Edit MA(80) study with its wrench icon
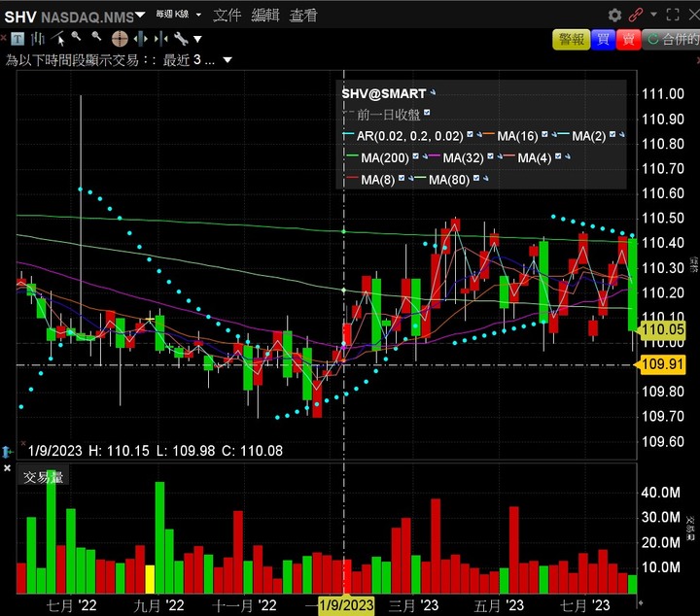The height and width of the screenshot is (616, 700). point(485,179)
